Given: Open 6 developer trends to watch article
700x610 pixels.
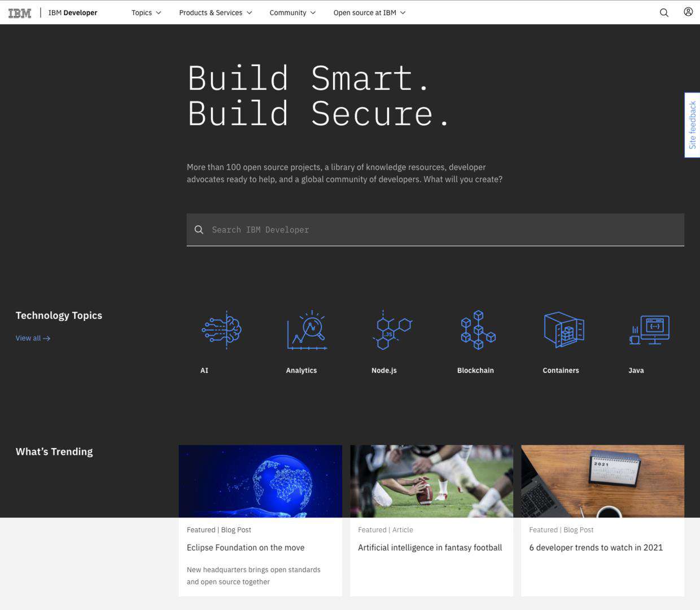Looking at the screenshot, I should [x=596, y=547].
